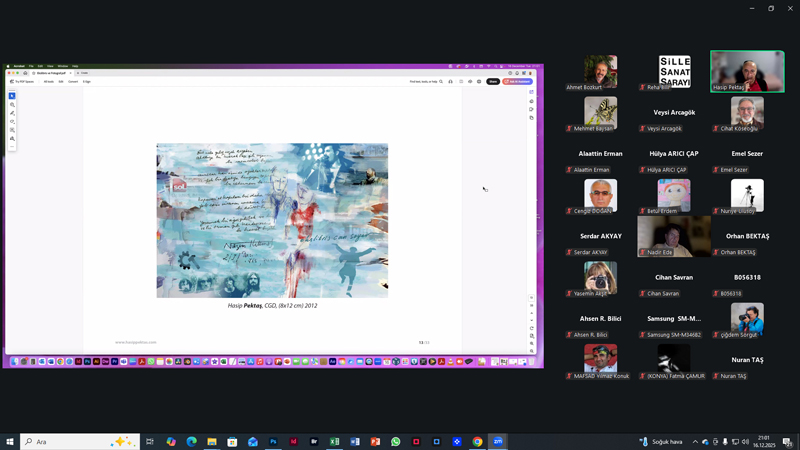Open PowerPoint from the Windows taskbar
The width and height of the screenshot is (800, 450).
pyautogui.click(x=375, y=441)
